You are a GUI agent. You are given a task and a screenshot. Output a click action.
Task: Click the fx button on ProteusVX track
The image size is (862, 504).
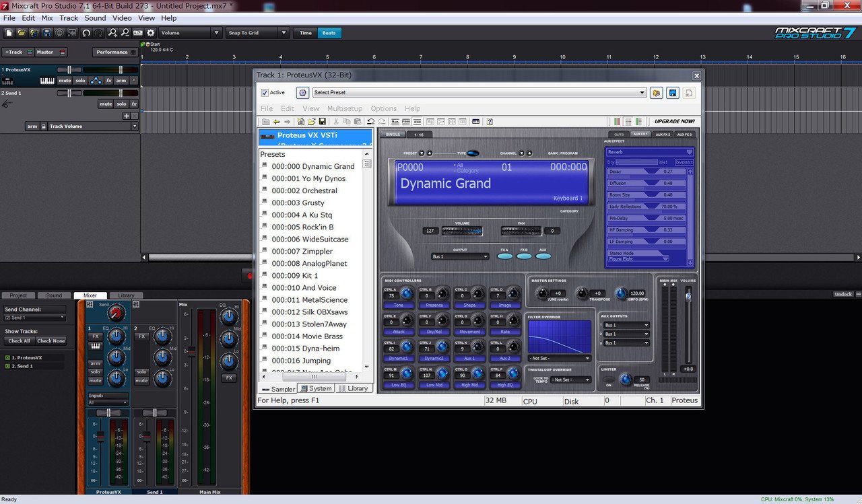[108, 81]
